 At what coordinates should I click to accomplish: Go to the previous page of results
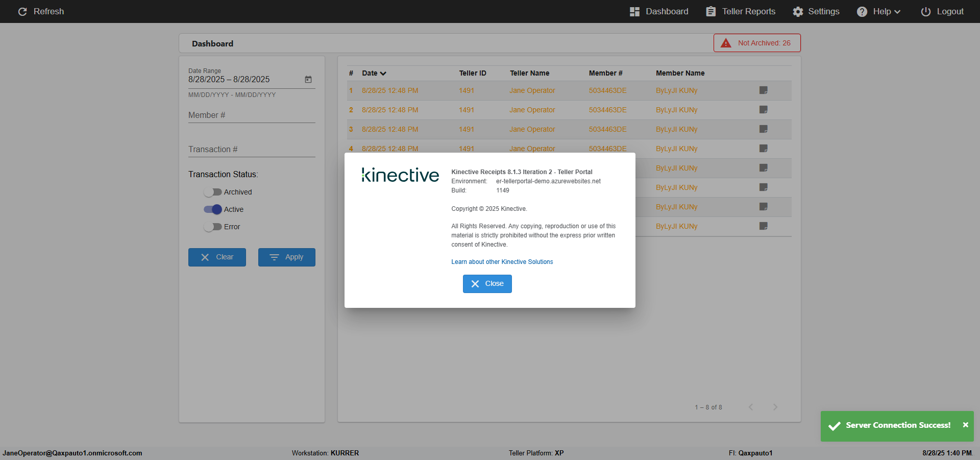(x=751, y=407)
